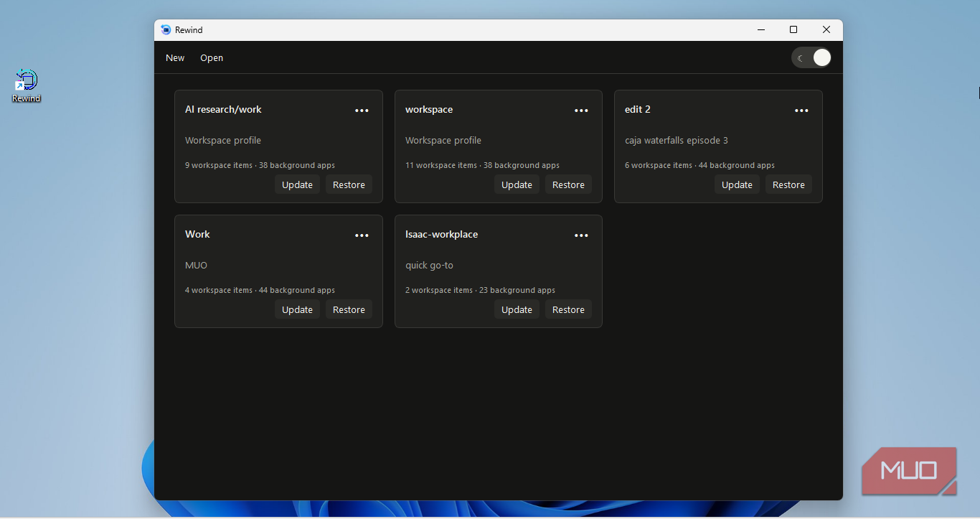The height and width of the screenshot is (519, 980).
Task: Restore the Isaac-workplace profile
Action: (x=568, y=309)
